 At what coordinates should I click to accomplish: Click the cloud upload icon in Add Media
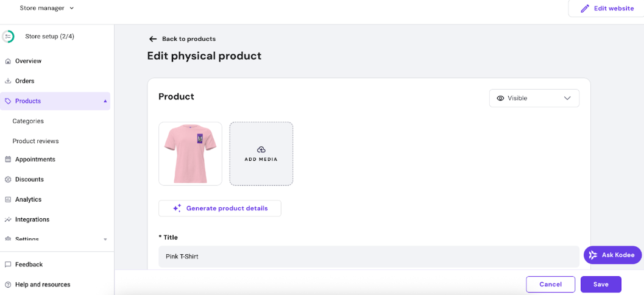click(261, 149)
